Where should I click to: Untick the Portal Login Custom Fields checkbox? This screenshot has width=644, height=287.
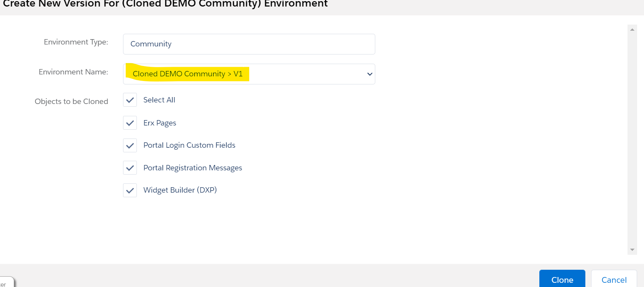tap(130, 145)
